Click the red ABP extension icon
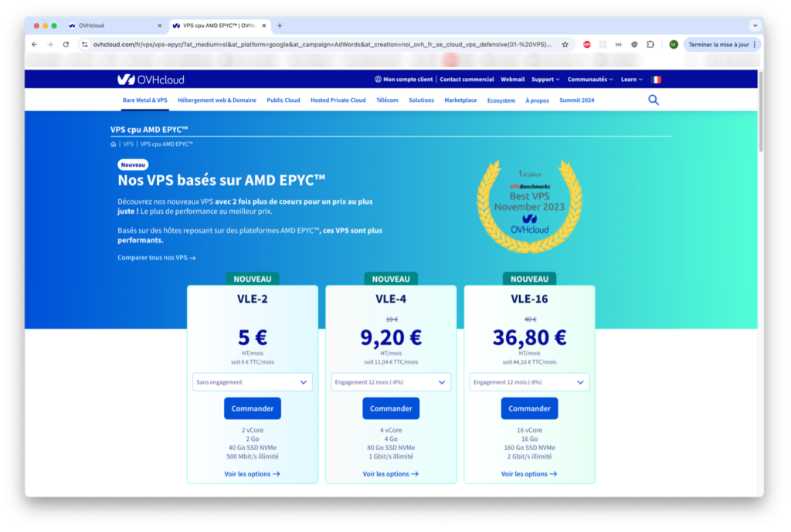The height and width of the screenshot is (532, 791). tap(587, 44)
